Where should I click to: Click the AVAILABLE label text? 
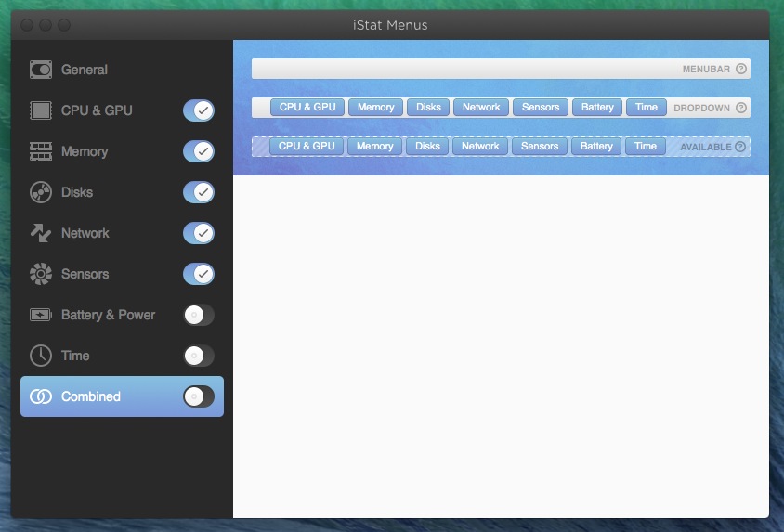point(705,148)
